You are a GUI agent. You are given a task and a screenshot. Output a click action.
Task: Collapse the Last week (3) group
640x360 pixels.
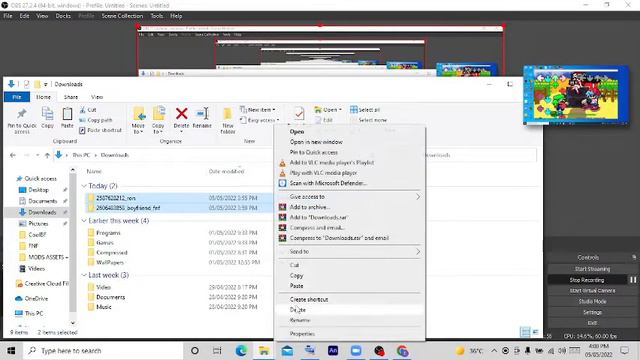click(84, 275)
